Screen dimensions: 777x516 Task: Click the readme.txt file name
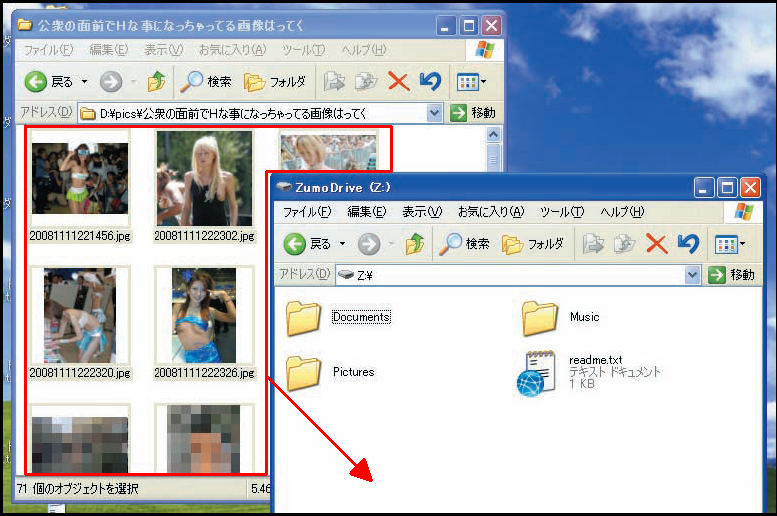595,360
